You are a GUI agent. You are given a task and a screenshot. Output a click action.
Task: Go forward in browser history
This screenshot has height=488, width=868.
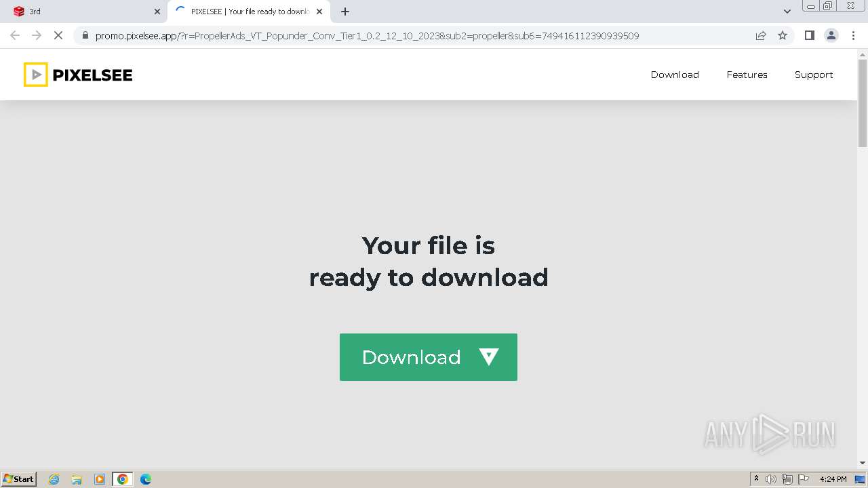(x=37, y=35)
